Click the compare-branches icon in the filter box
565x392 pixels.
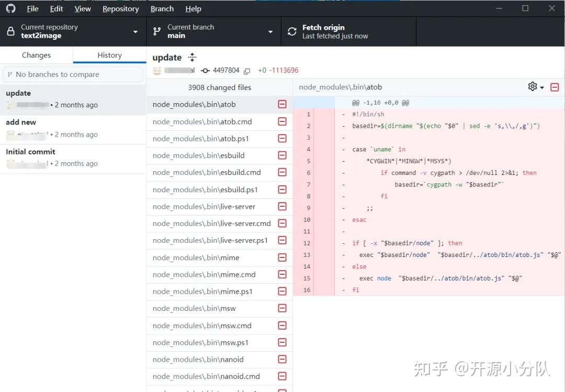[x=12, y=74]
